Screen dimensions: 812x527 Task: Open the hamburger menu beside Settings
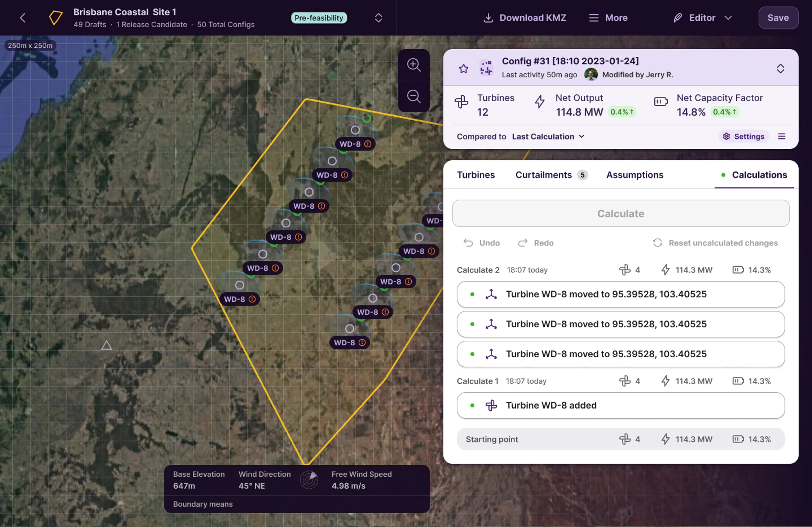point(781,136)
